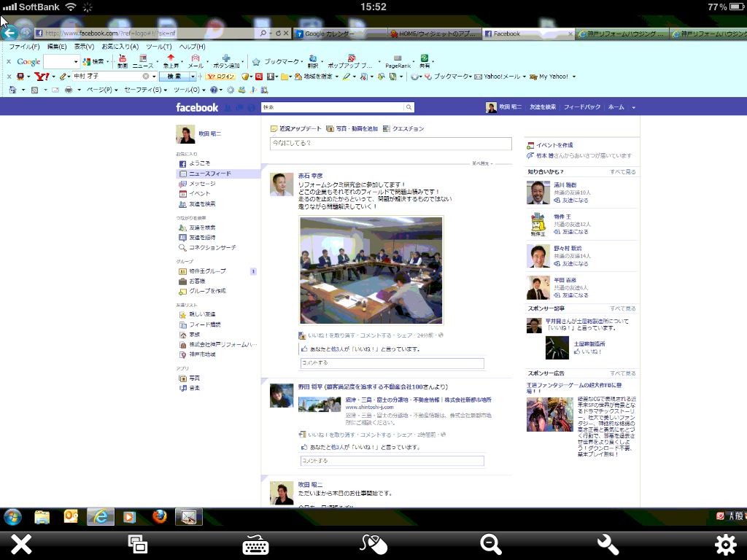Open the セーフティ(S) command bar menu
This screenshot has height=560, width=747.
[x=145, y=90]
